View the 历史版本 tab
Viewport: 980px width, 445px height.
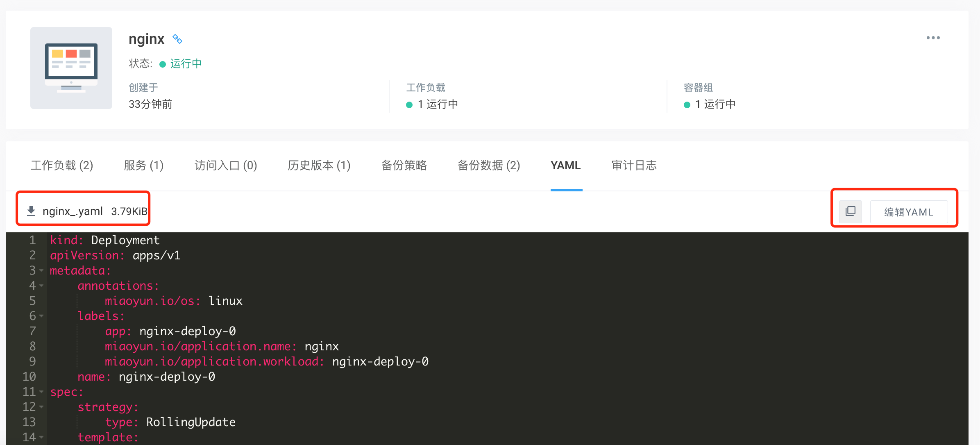(x=319, y=166)
